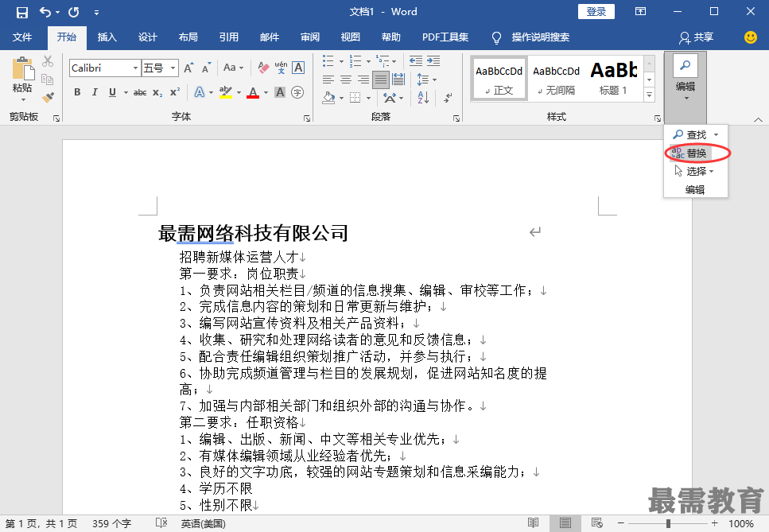Apply the red font color
Screen dimensions: 769x532
253,92
